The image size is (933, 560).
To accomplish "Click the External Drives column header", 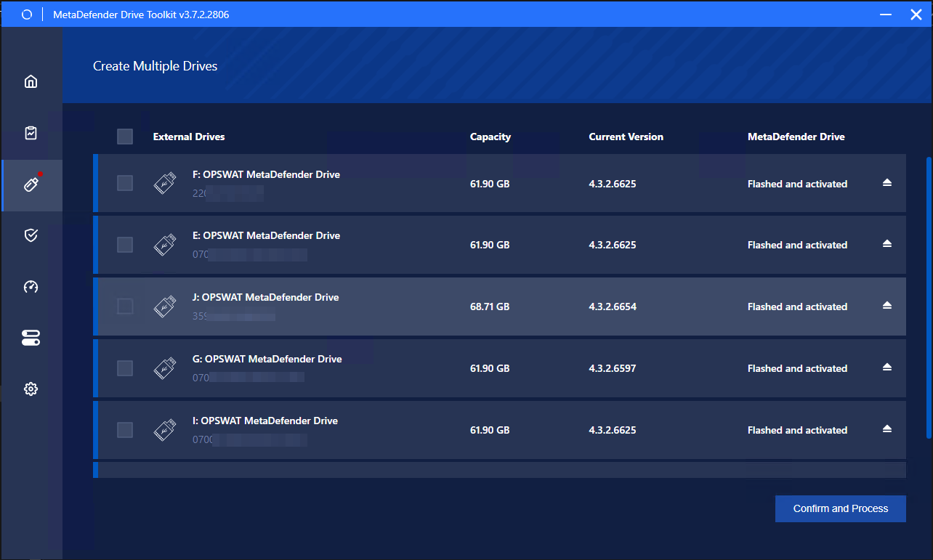I will tap(189, 137).
